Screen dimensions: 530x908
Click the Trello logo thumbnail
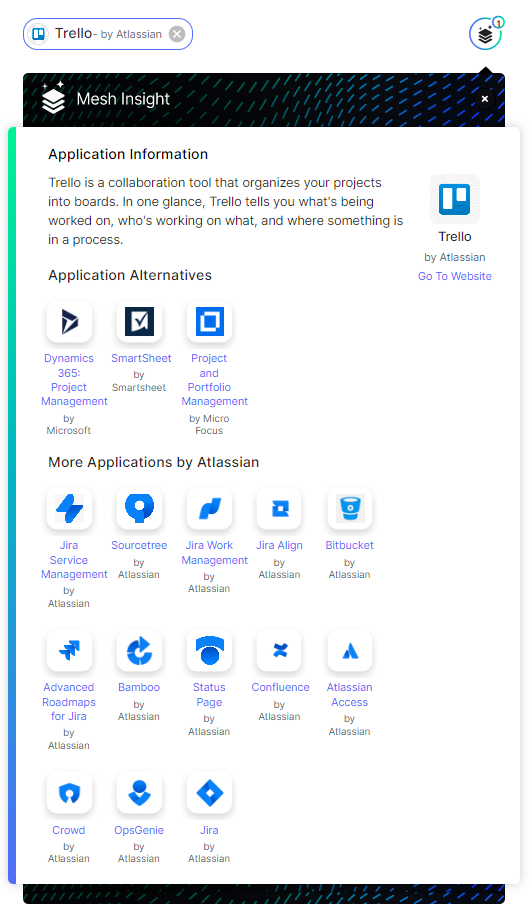[455, 199]
